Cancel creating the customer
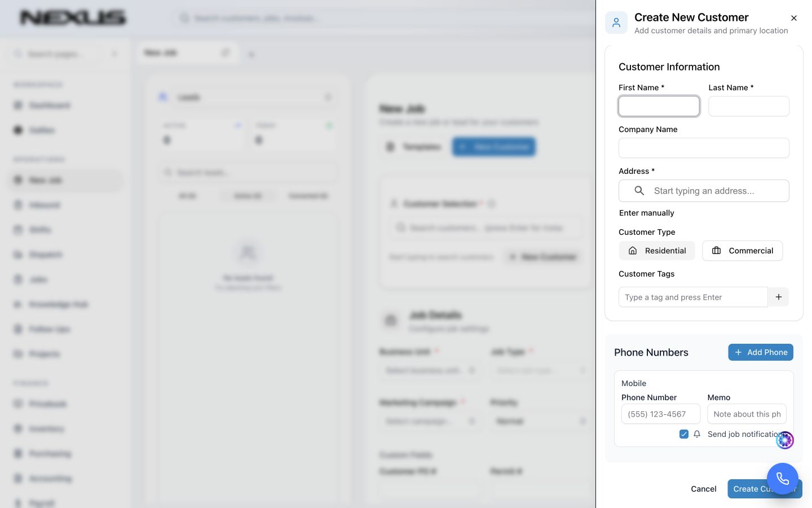The width and height of the screenshot is (812, 508). 704,489
